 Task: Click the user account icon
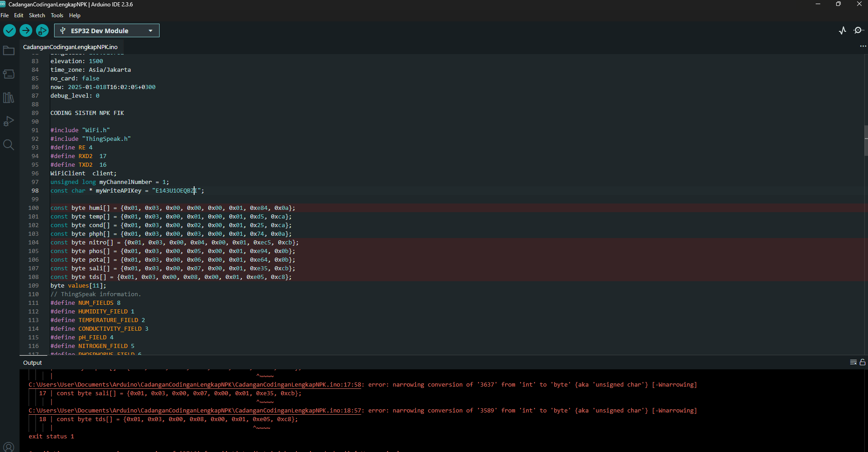(x=9, y=447)
